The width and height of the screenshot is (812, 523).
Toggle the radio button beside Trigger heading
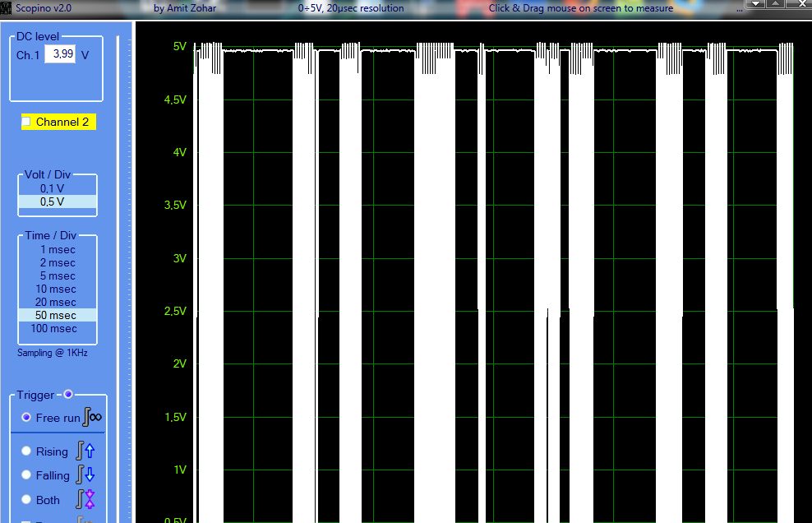coord(68,395)
